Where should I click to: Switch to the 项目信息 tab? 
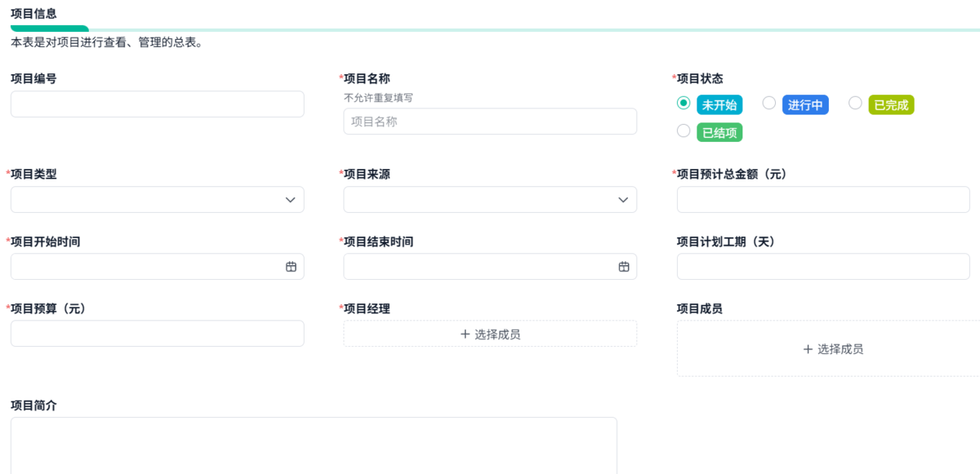pos(33,13)
